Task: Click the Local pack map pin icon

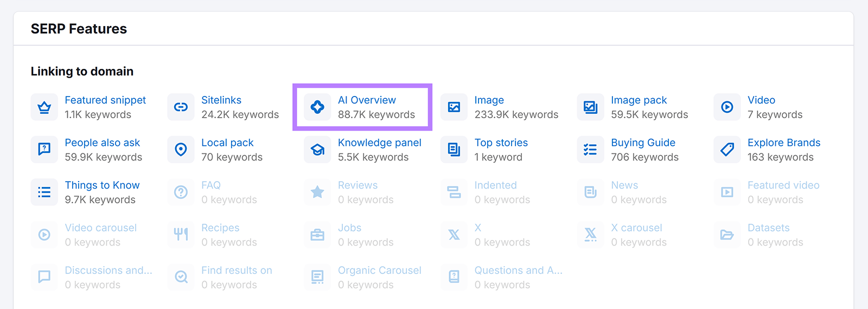Action: click(x=181, y=150)
